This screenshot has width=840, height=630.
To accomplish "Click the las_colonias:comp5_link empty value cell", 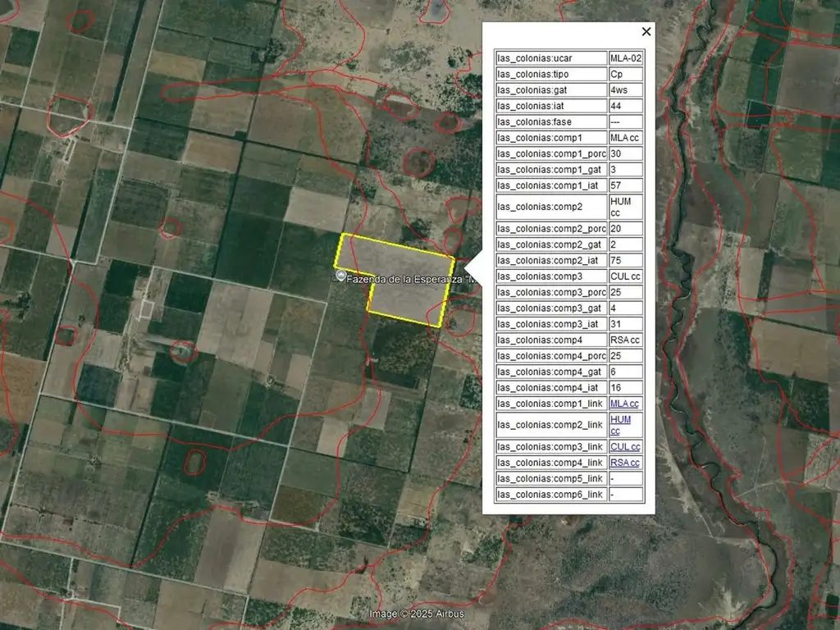I will coord(625,478).
